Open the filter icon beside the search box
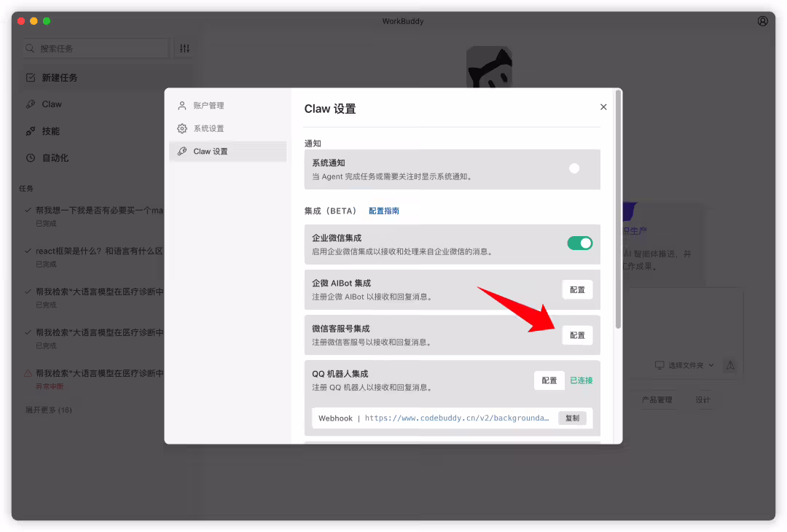Image resolution: width=787 pixels, height=532 pixels. coord(184,48)
